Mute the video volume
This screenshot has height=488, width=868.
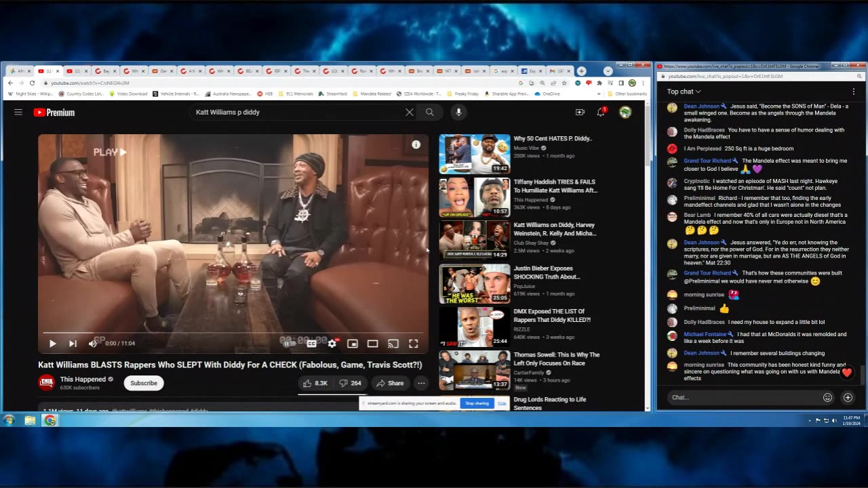[93, 344]
